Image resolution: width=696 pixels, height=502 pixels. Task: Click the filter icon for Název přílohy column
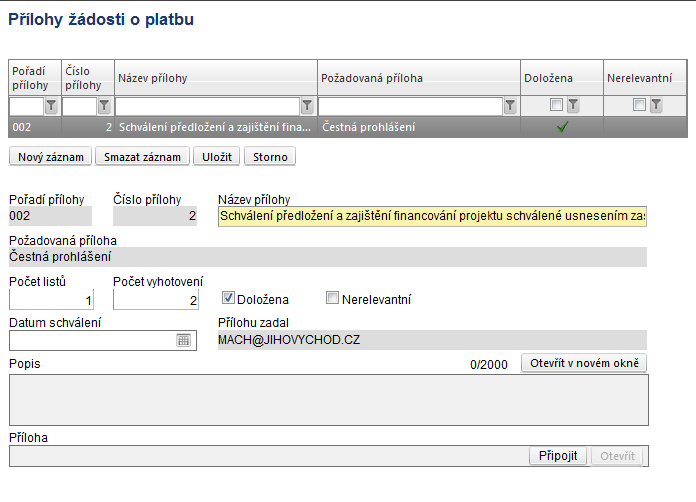[x=307, y=106]
